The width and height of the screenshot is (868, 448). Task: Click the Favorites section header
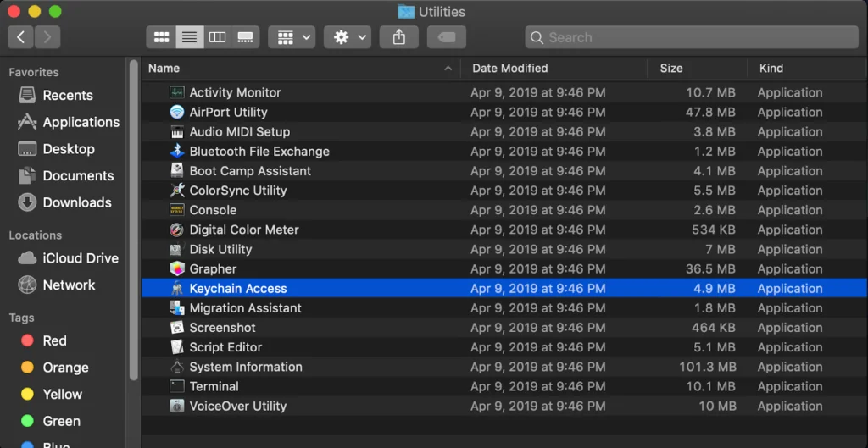pos(34,73)
